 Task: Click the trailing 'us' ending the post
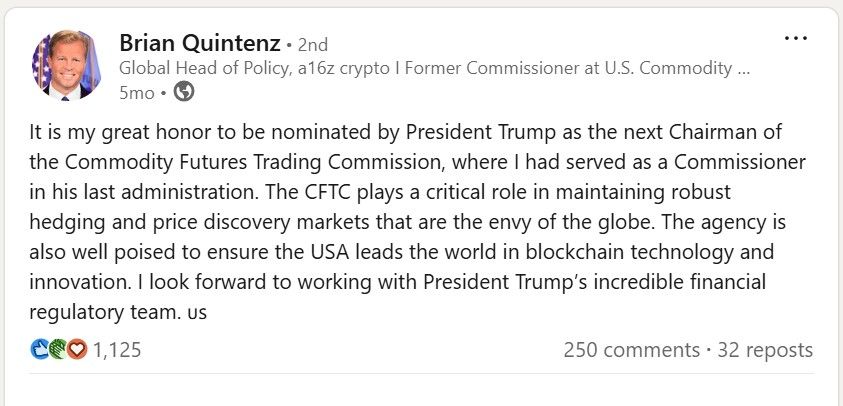pyautogui.click(x=197, y=313)
